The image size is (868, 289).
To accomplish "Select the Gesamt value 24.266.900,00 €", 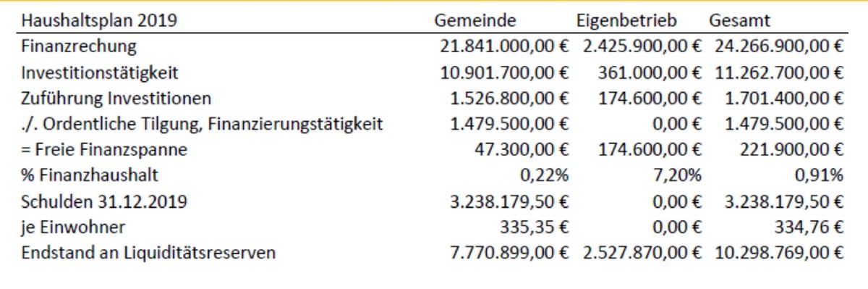I will coord(779,47).
